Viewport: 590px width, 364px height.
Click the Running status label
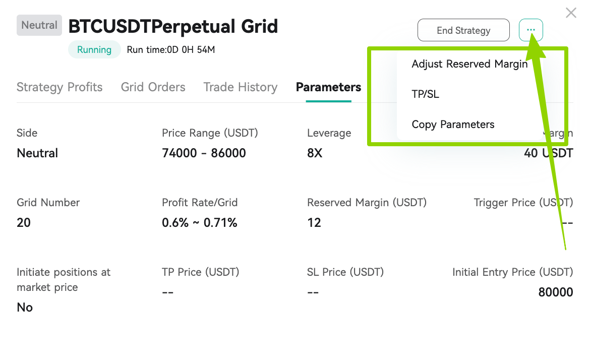pyautogui.click(x=94, y=49)
